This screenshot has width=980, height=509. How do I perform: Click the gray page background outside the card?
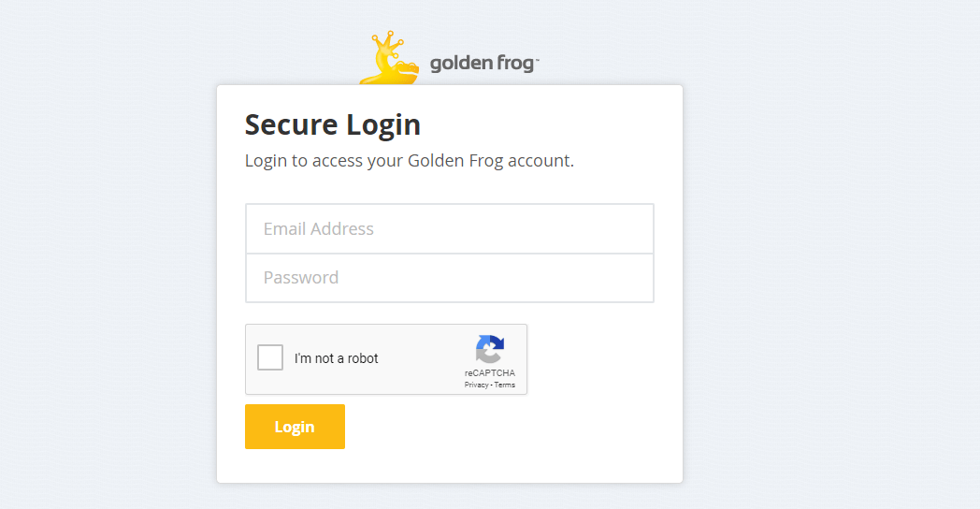[823, 281]
